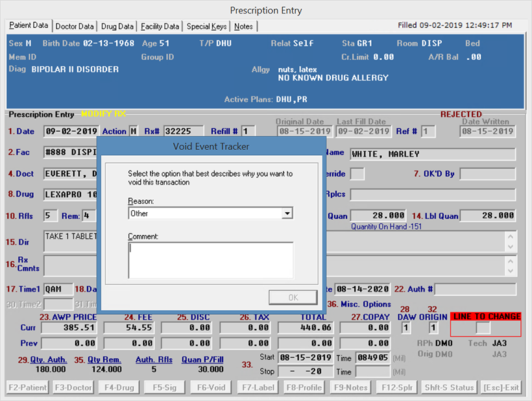Screen dimensions: 532x401
Task: Click into the Comment text box
Action: coord(210,260)
